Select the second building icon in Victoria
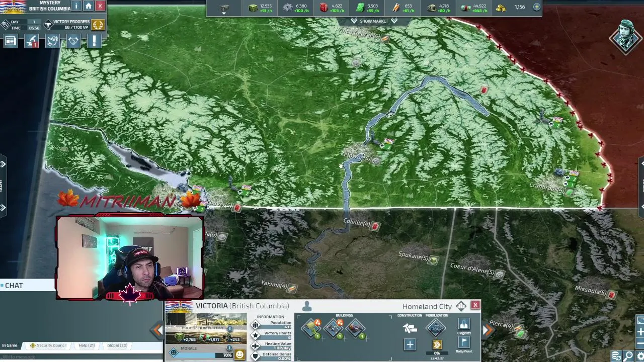This screenshot has width=644, height=362. pos(334,329)
